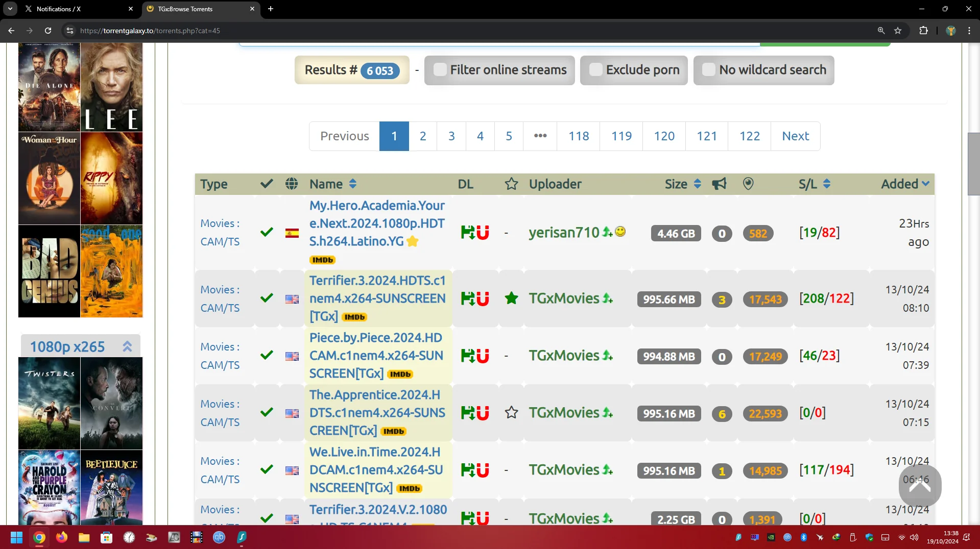
Task: Sort torrents by S/L column arrows
Action: coord(826,184)
